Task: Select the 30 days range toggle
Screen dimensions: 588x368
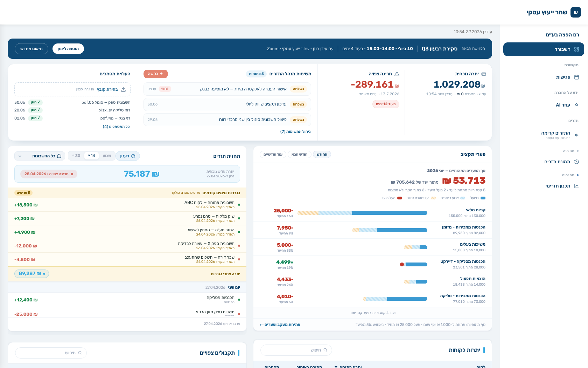Action: 76,156
